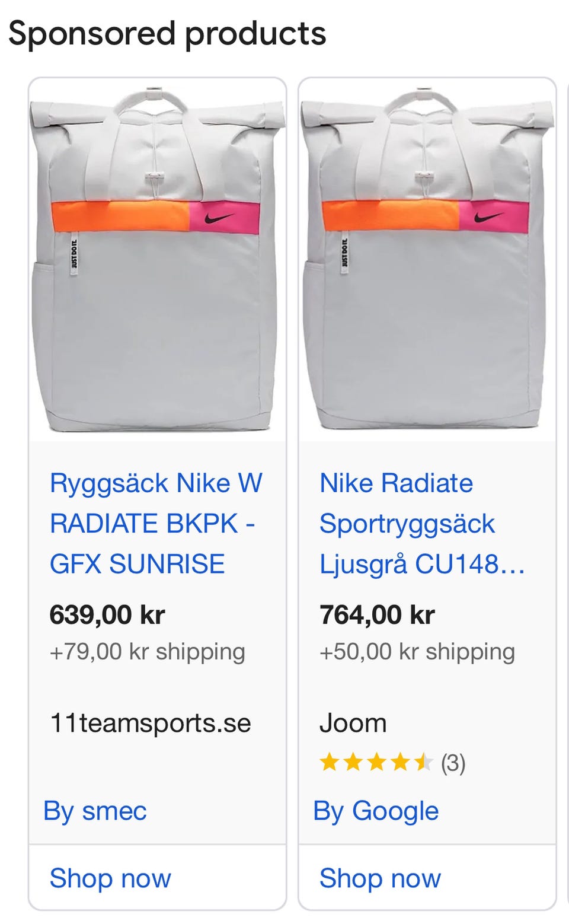569x924 pixels.
Task: Click the (3) review count
Action: (453, 763)
